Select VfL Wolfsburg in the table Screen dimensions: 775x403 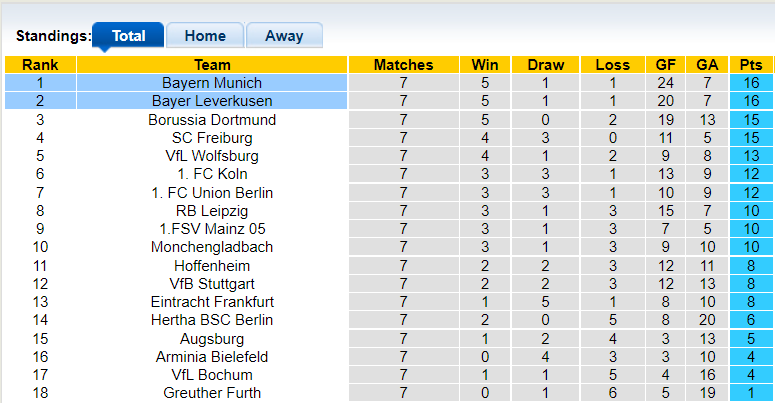point(212,156)
